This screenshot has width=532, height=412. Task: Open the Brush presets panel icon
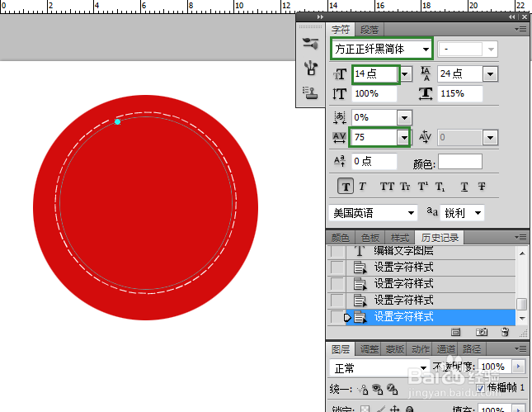(310, 44)
